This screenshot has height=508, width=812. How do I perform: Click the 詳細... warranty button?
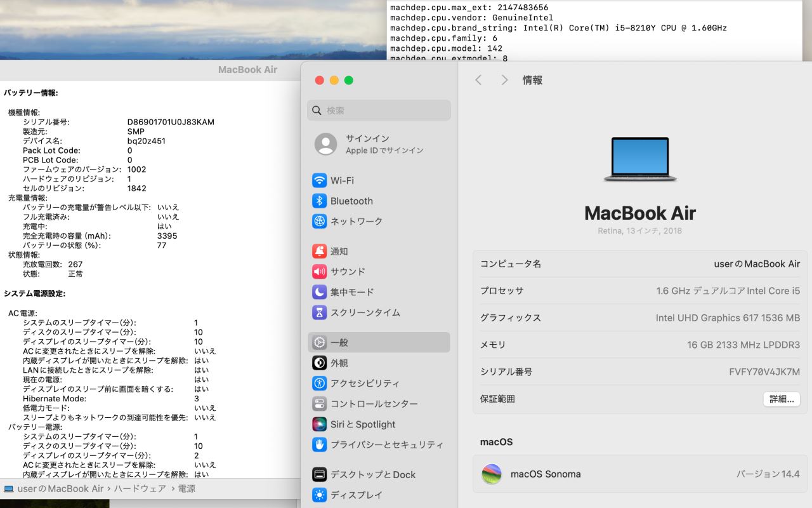781,399
